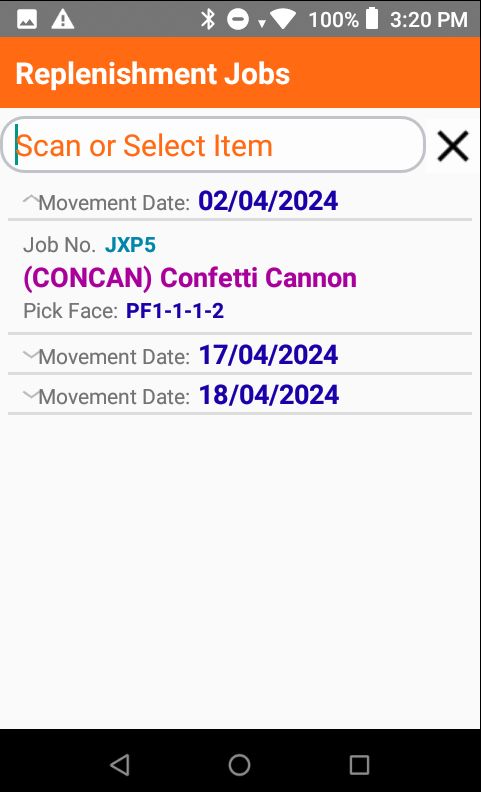
Task: Tap the Replenishment Jobs header title
Action: click(153, 74)
